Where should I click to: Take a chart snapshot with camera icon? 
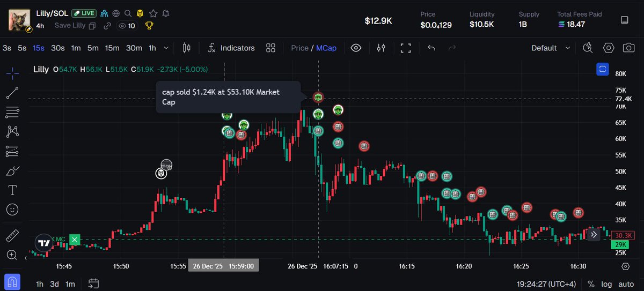(628, 48)
